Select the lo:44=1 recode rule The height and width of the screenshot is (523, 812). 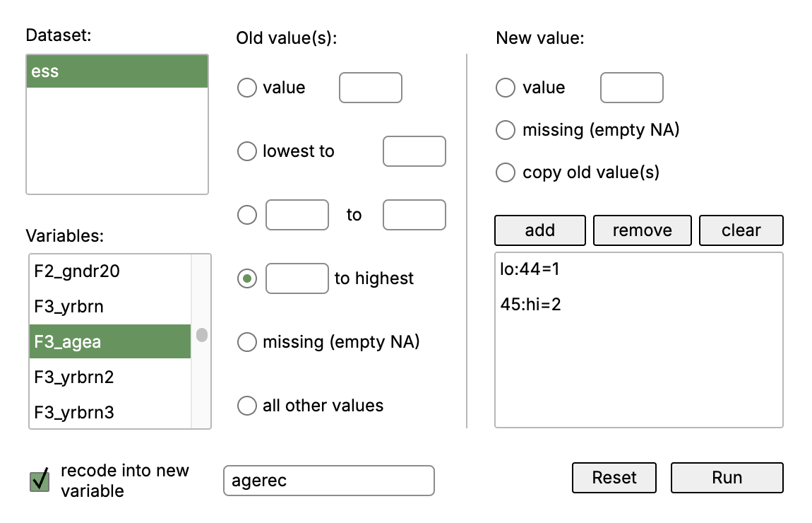[530, 269]
